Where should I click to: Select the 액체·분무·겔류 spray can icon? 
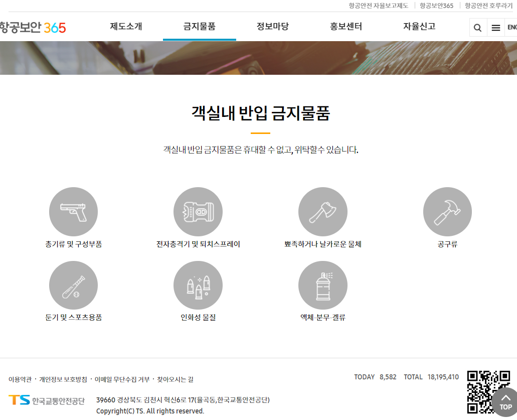(x=323, y=285)
